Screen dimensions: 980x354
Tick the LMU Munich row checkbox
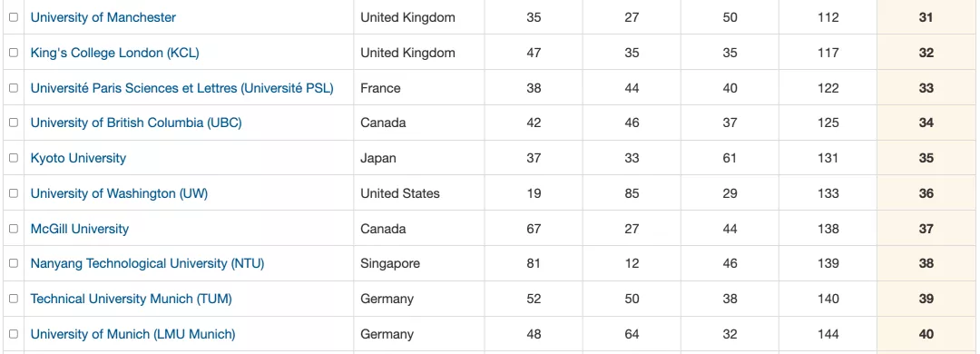pyautogui.click(x=13, y=334)
